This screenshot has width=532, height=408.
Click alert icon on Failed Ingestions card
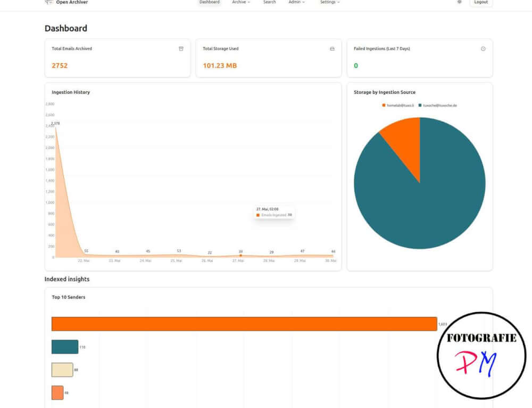coord(483,48)
